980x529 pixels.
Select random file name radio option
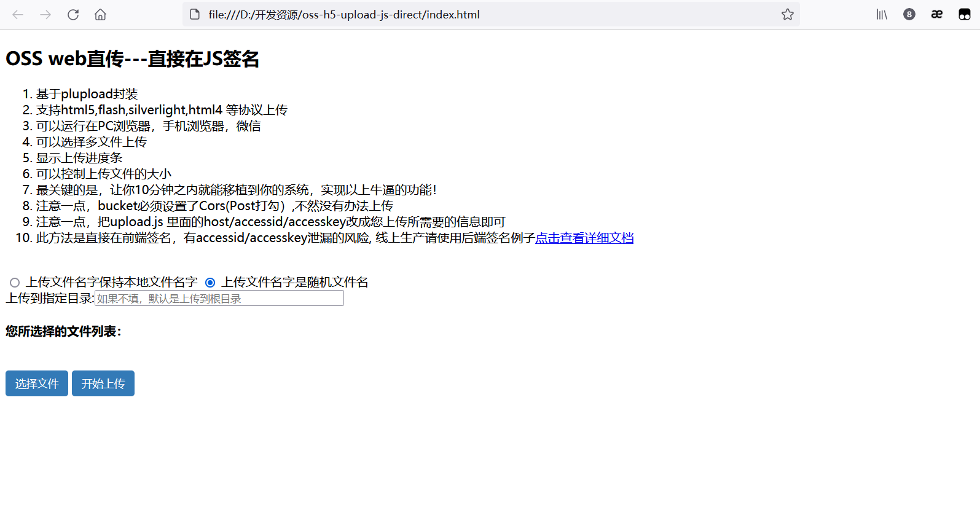(x=210, y=283)
